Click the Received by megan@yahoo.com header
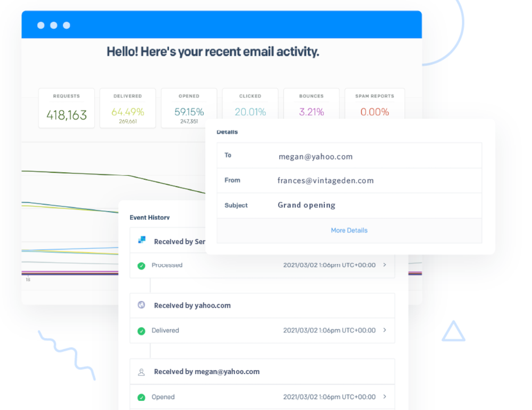This screenshot has height=410, width=532. (206, 372)
